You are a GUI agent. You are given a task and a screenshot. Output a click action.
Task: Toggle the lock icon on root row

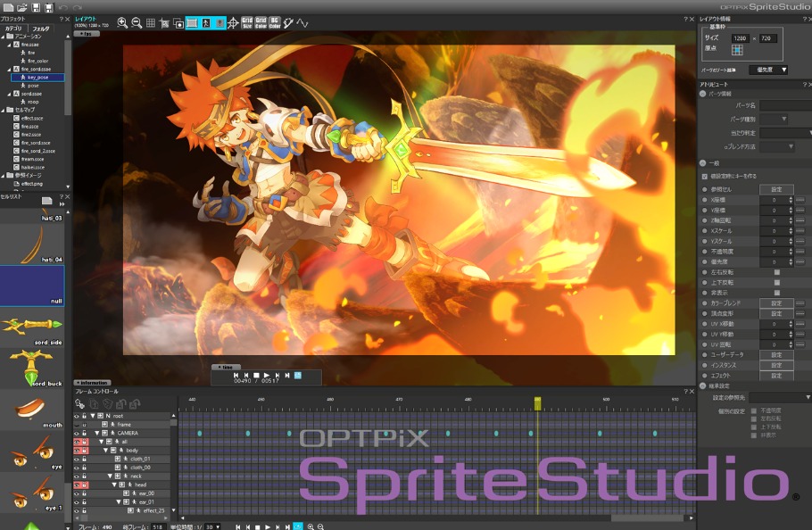(x=85, y=416)
